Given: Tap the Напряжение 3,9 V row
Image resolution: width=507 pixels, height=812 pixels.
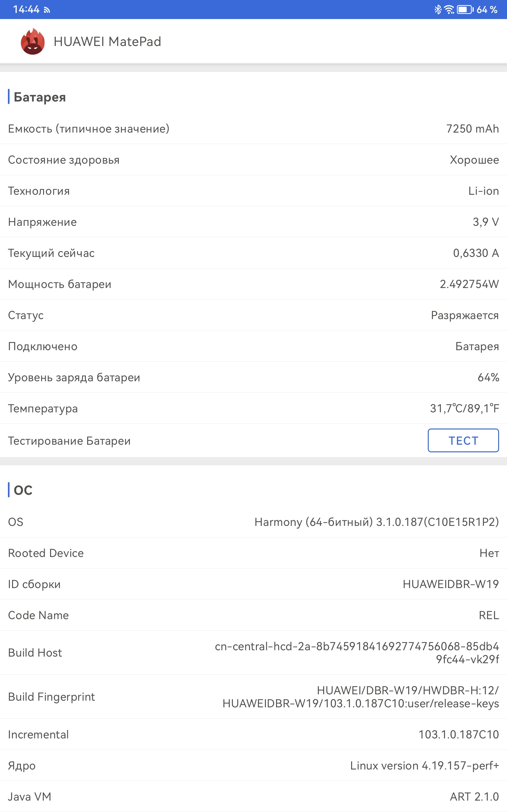Looking at the screenshot, I should [x=253, y=222].
